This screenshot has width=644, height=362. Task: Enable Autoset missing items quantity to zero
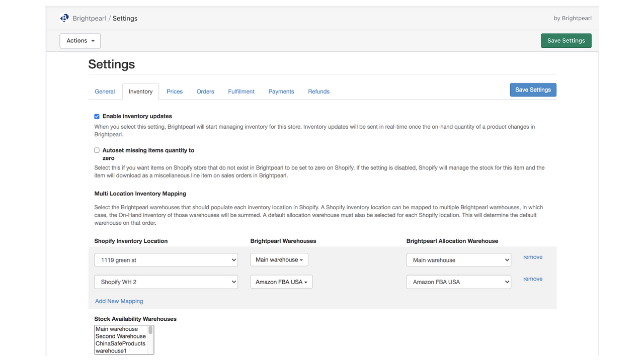click(x=97, y=150)
